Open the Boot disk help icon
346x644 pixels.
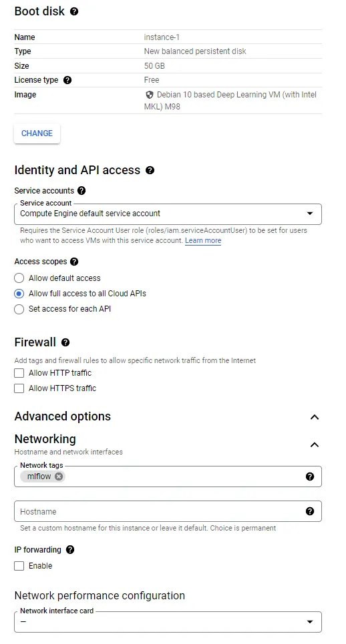point(74,11)
